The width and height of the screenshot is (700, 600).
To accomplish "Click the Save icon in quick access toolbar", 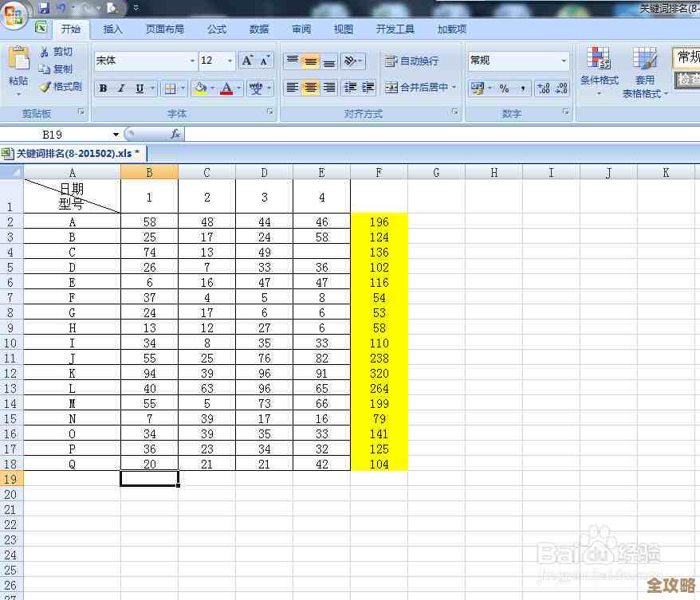I will pyautogui.click(x=44, y=8).
